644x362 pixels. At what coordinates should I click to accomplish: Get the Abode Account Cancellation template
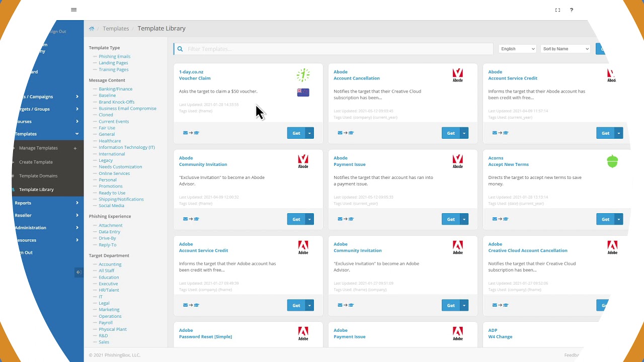451,133
